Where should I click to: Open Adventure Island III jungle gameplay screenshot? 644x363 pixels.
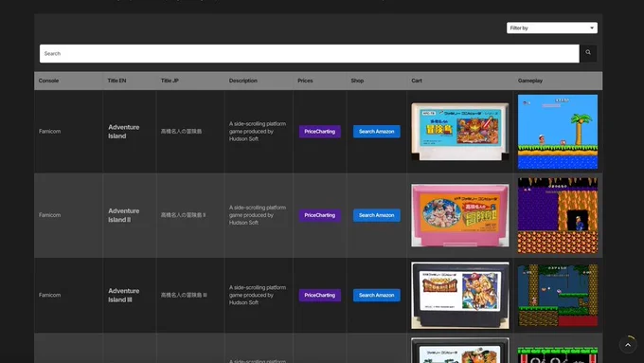click(x=558, y=295)
